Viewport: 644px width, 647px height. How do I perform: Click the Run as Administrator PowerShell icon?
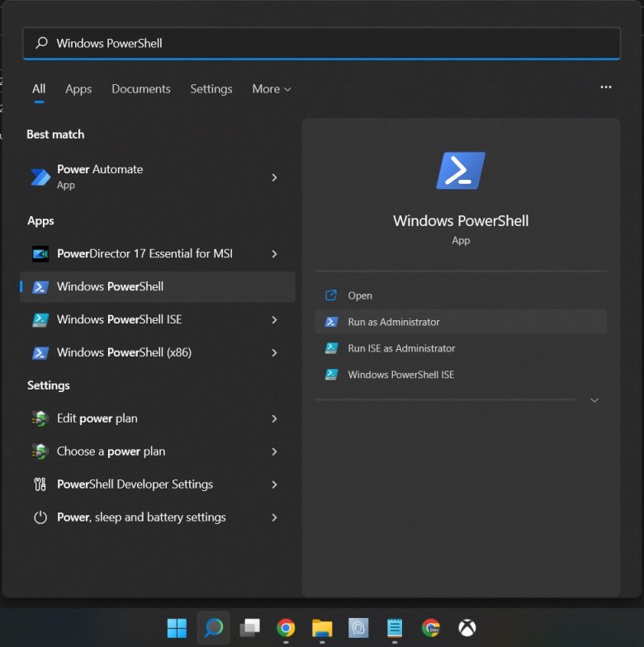pos(332,322)
